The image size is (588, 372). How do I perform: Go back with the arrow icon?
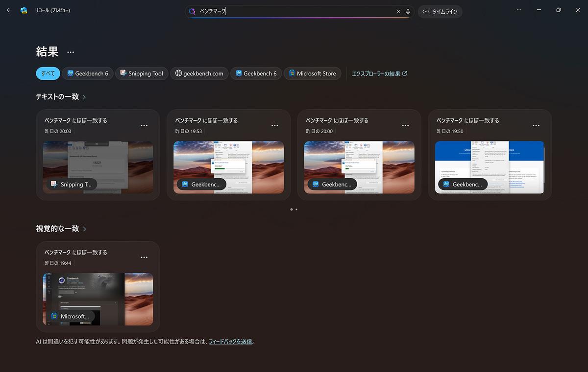point(9,10)
